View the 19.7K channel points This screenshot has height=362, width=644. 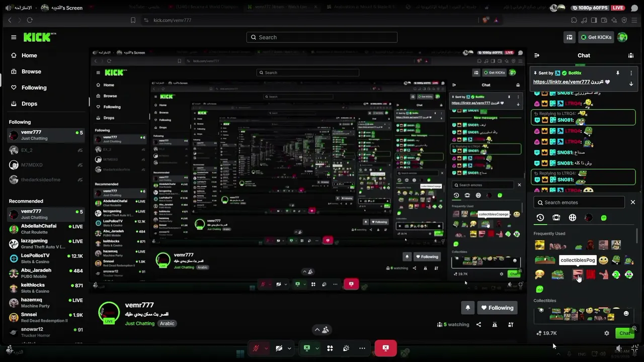click(547, 333)
